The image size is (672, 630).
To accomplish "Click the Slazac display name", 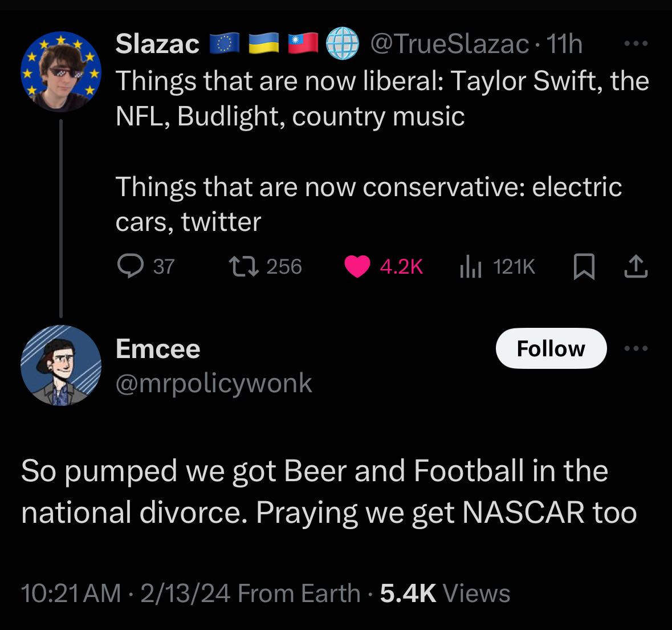I will point(157,44).
